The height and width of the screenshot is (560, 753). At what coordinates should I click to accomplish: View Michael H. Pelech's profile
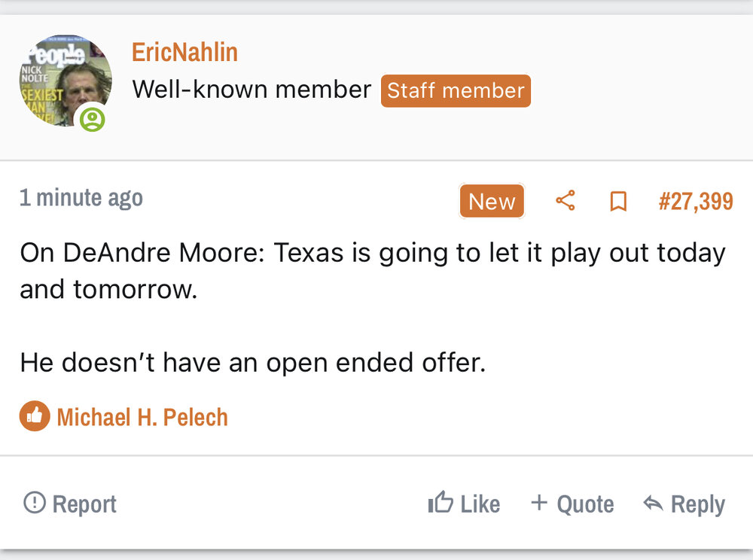(x=142, y=417)
